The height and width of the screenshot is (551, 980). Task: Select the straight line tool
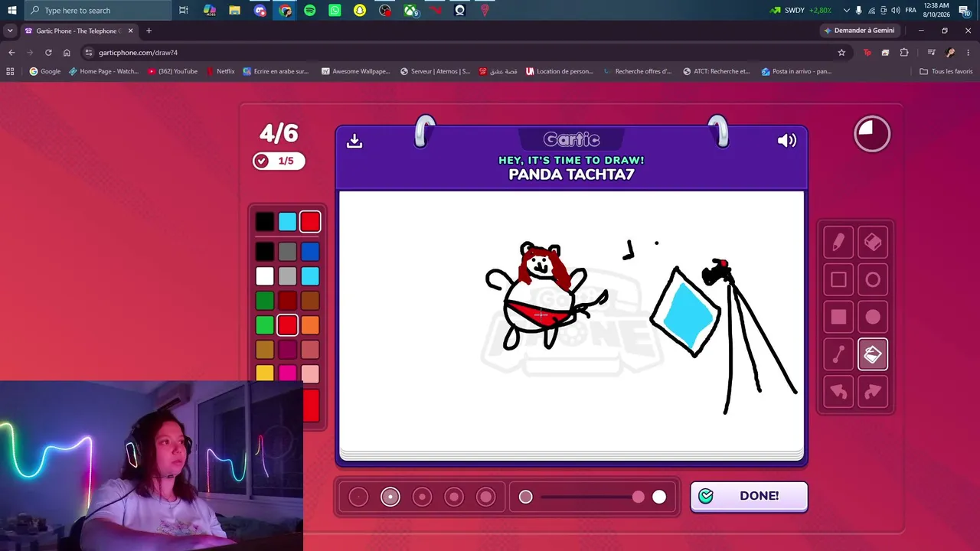pyautogui.click(x=838, y=354)
